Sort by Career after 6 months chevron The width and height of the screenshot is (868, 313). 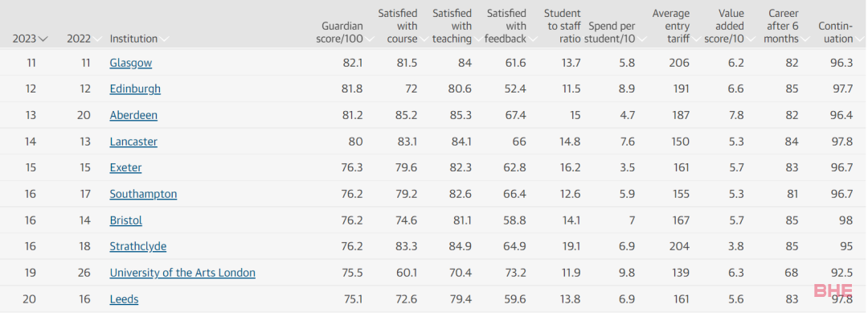tap(805, 39)
